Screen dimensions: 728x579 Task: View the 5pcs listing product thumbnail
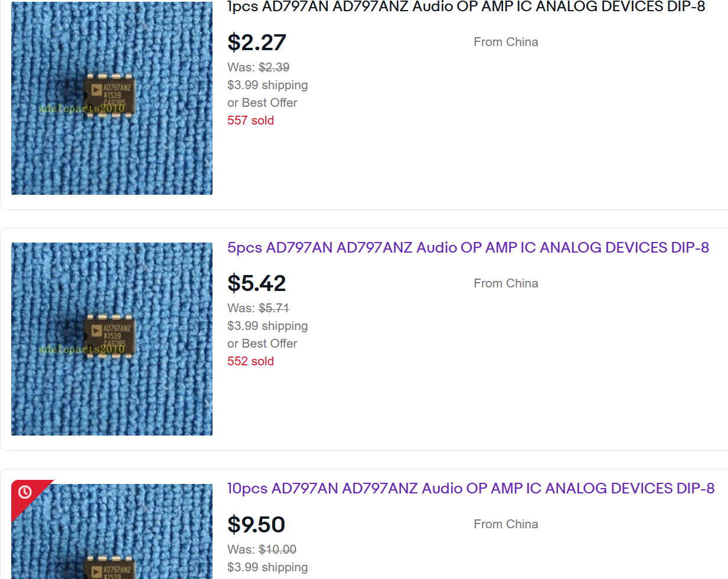point(112,339)
